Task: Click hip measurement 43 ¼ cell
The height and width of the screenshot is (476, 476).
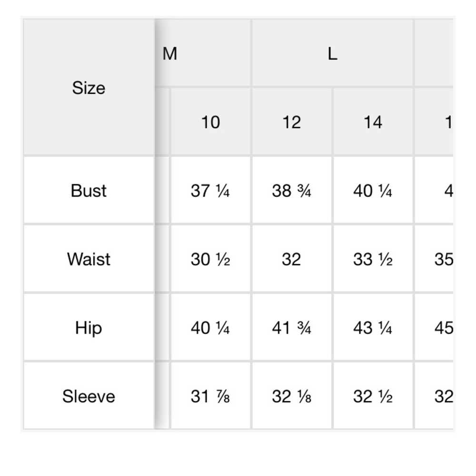Action: click(x=373, y=328)
